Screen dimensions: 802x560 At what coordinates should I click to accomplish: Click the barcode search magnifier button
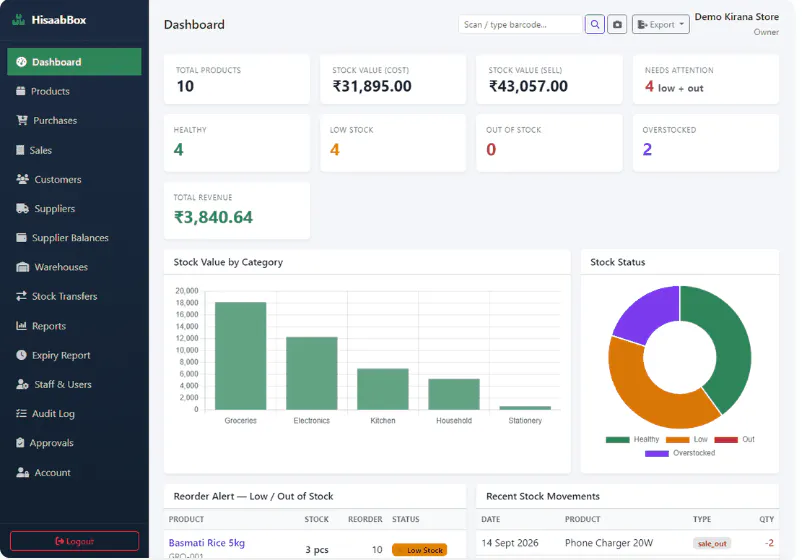click(x=594, y=24)
